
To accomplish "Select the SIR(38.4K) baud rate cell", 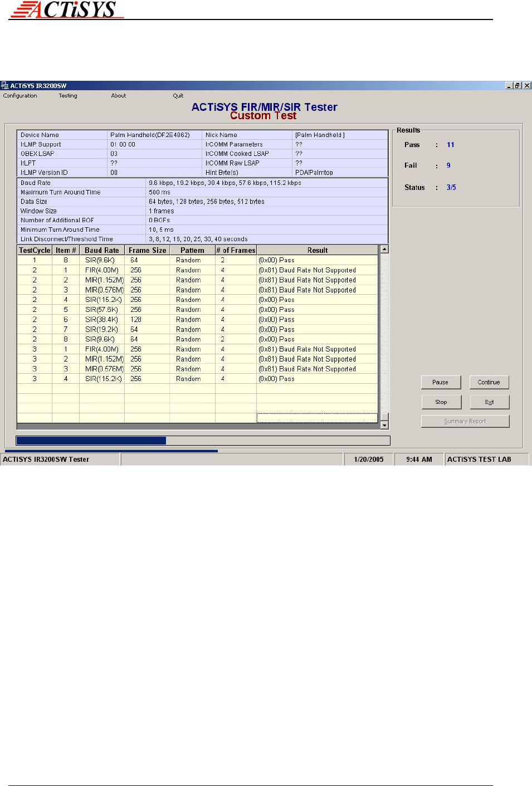I will tap(102, 320).
